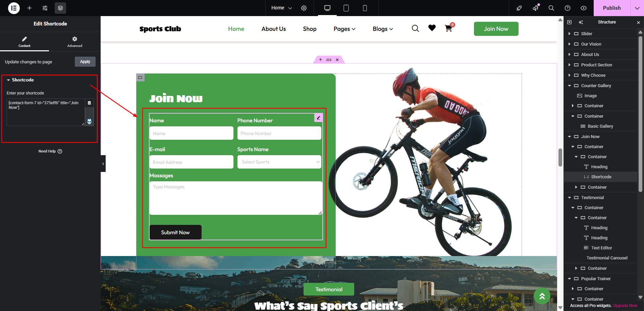The width and height of the screenshot is (644, 311).
Task: Click the Upgrade Now link
Action: click(x=625, y=306)
